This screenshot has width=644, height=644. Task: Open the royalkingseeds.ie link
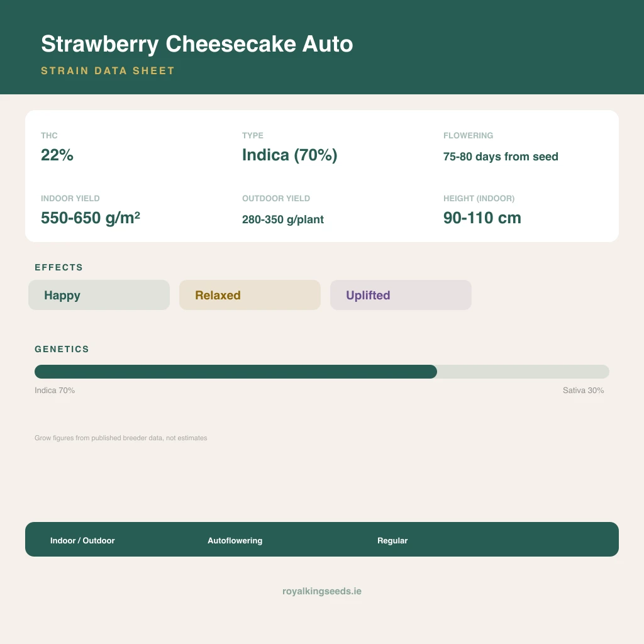tap(321, 591)
